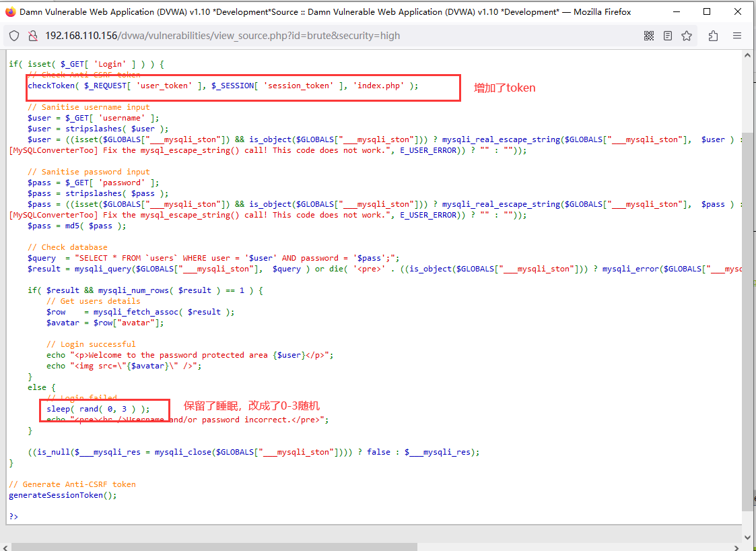This screenshot has width=756, height=551.
Task: Toggle reader view icon in address bar
Action: 668,36
